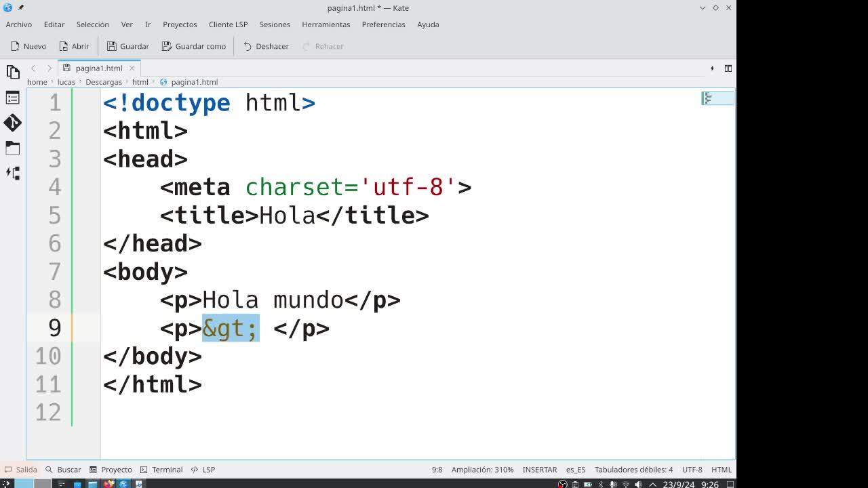The image size is (868, 488).
Task: Close the pagina1.html tab
Action: coord(132,68)
